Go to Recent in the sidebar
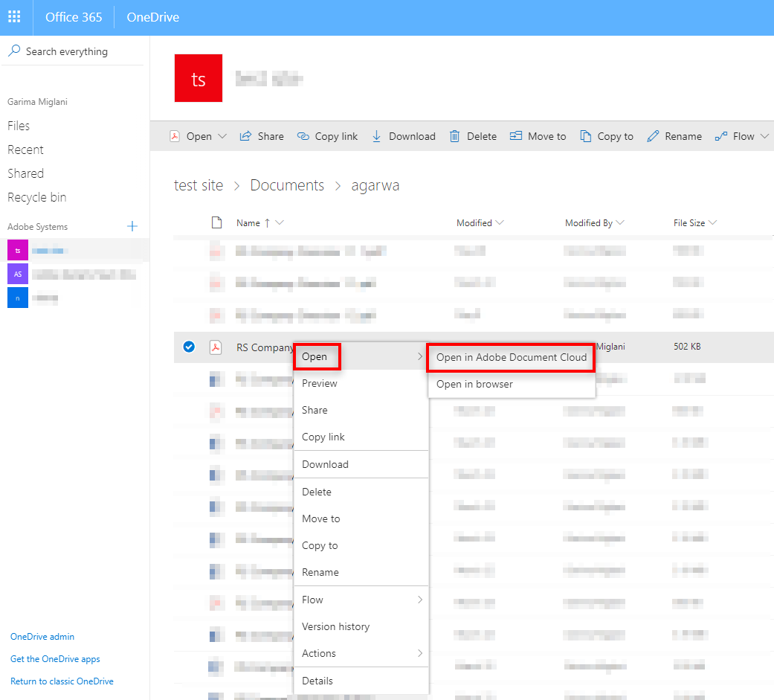 point(26,150)
